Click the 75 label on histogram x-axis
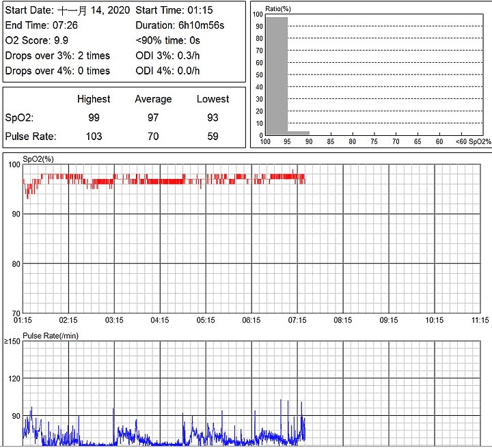 (374, 141)
